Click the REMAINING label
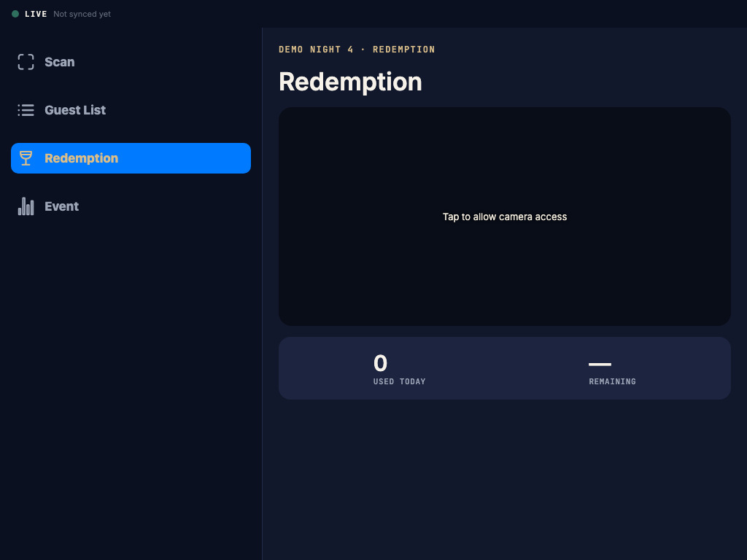Viewport: 747px width, 560px height. pyautogui.click(x=612, y=381)
